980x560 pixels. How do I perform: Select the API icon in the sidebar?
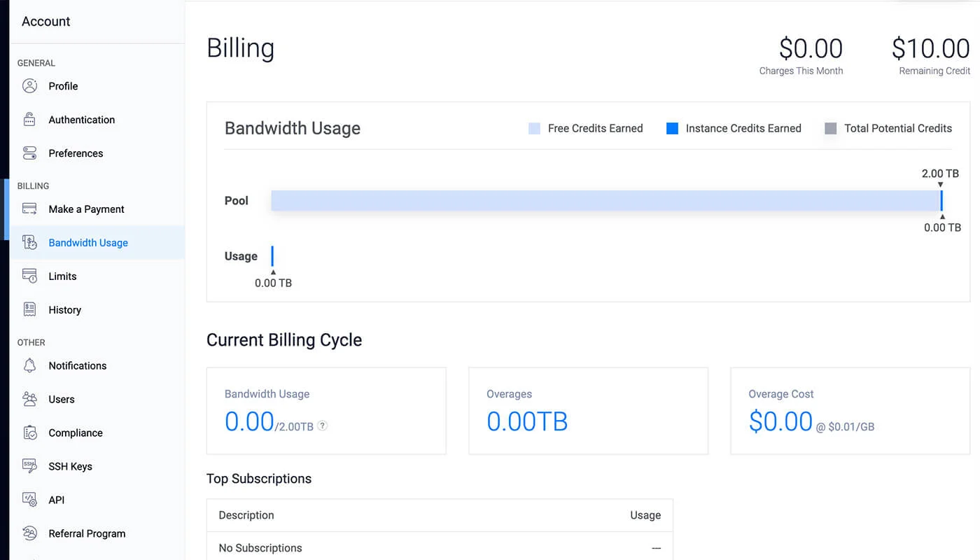tap(30, 499)
